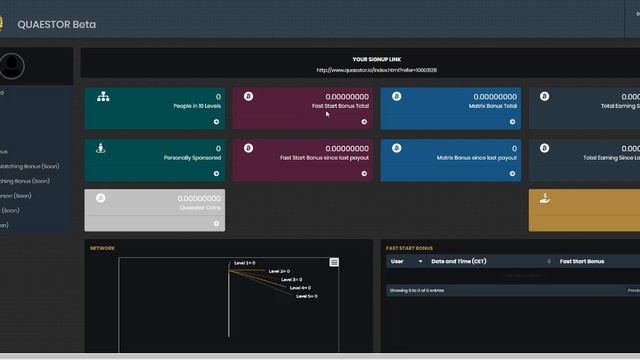The height and width of the screenshot is (360, 640).
Task: Click Level 1= 0 label in chart
Action: pos(244,263)
